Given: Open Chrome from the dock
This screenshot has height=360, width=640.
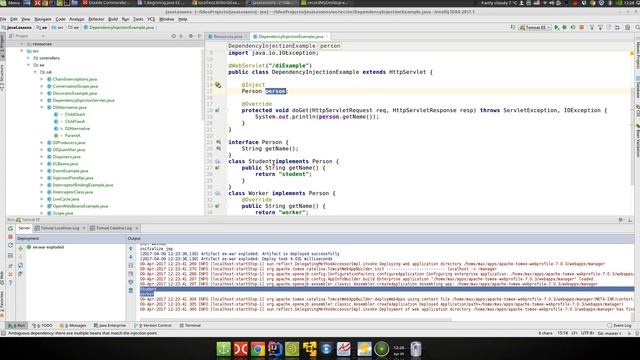Looking at the screenshot, I should point(258,349).
